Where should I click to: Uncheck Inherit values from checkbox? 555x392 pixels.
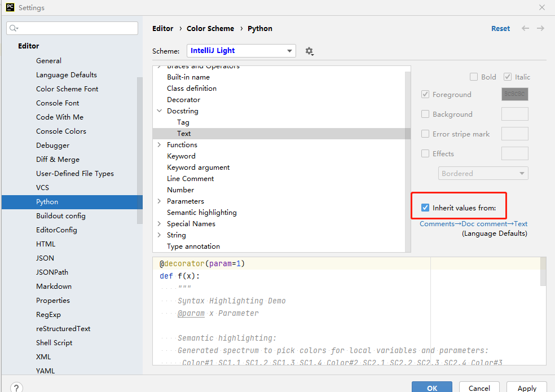(425, 208)
